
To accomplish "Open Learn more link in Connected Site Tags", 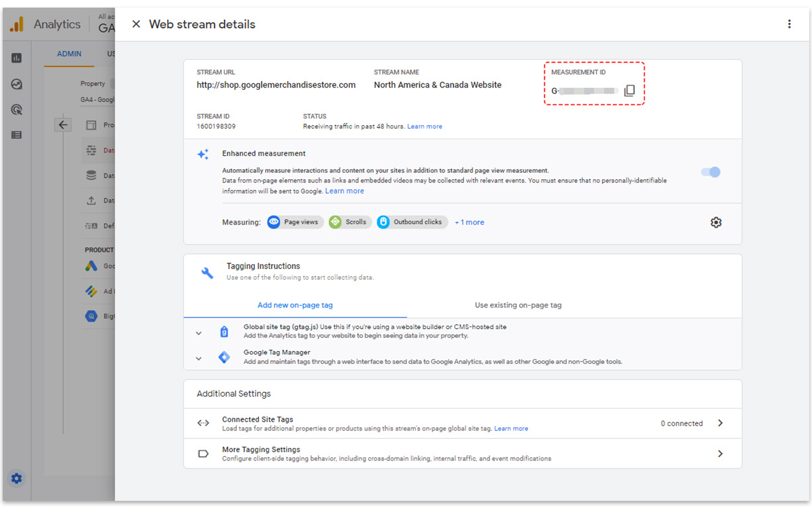I will click(511, 429).
